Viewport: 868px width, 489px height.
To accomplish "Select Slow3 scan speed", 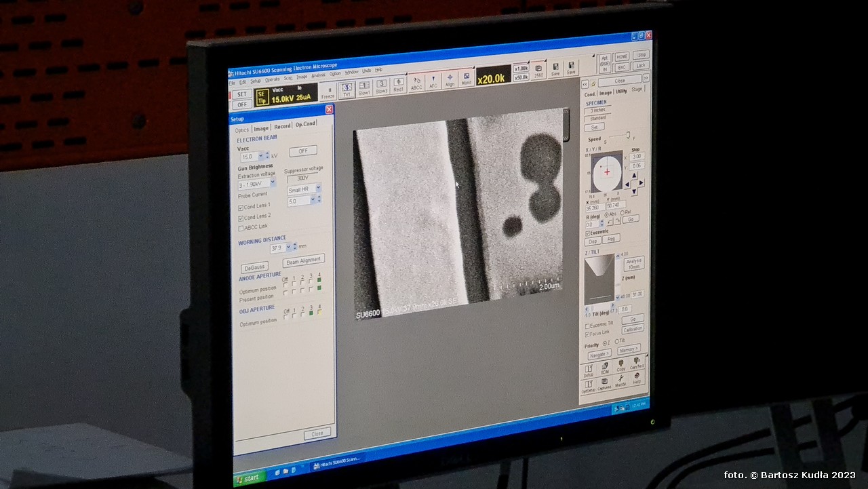I will point(381,86).
